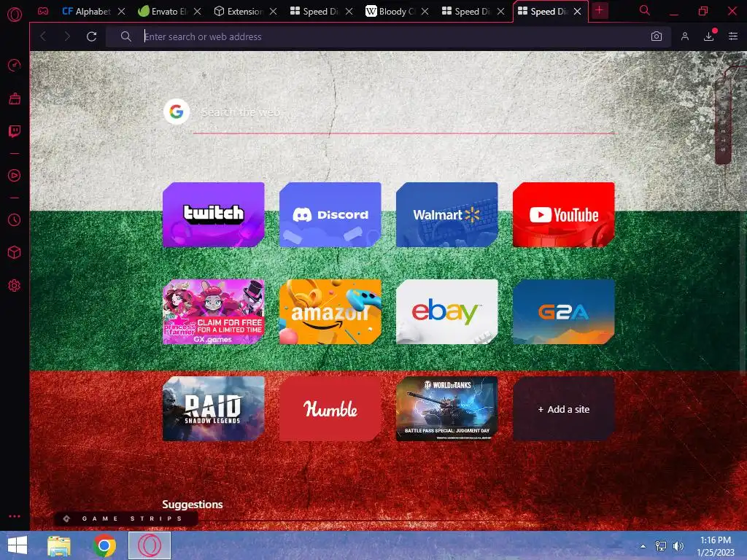Open the volume speaker tray icon

point(678,546)
